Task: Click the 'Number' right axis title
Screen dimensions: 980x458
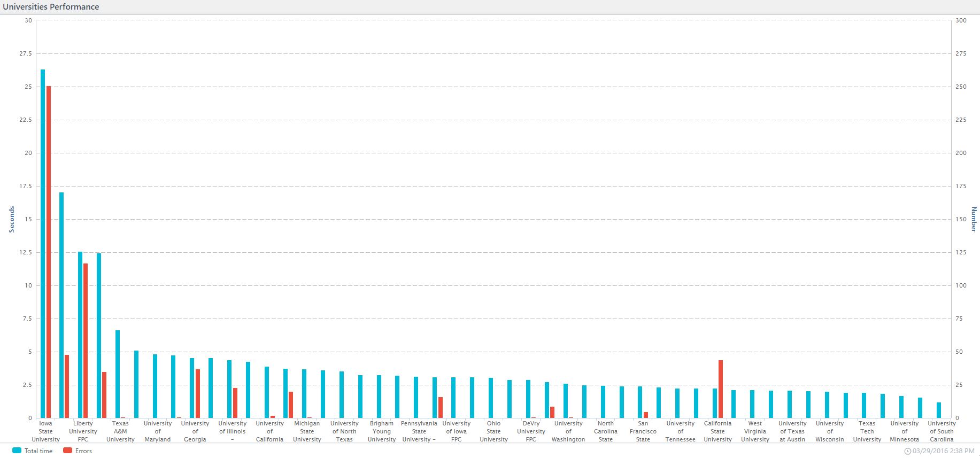Action: click(974, 219)
